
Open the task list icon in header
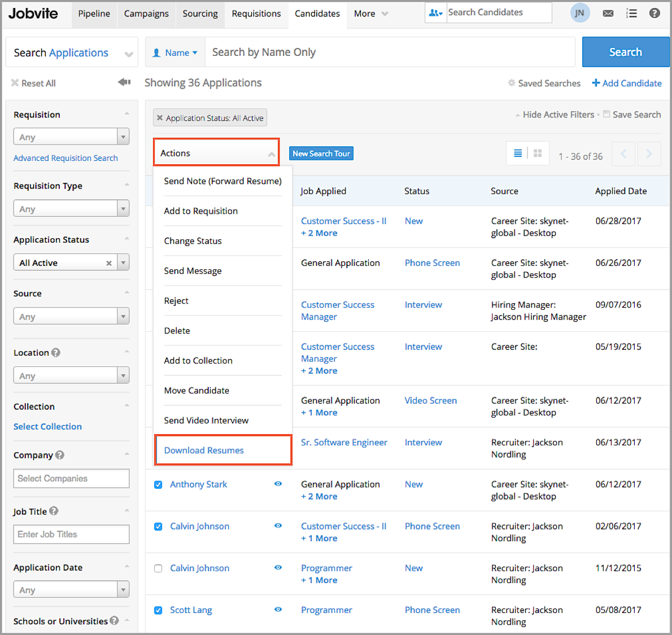pyautogui.click(x=631, y=14)
